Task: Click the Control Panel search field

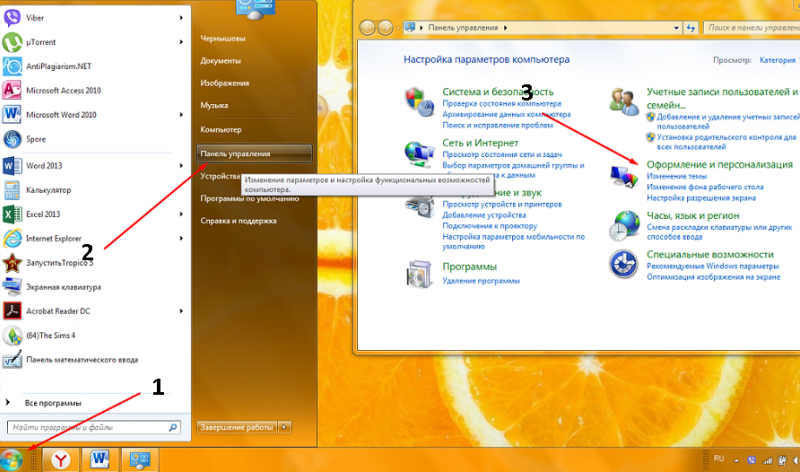Action: (751, 28)
